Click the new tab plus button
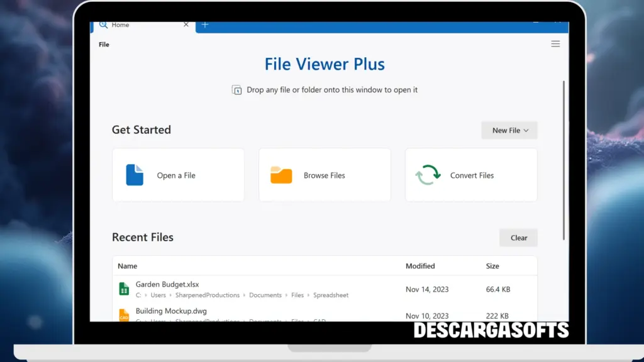Viewport: 644px width, 362px height. point(205,25)
